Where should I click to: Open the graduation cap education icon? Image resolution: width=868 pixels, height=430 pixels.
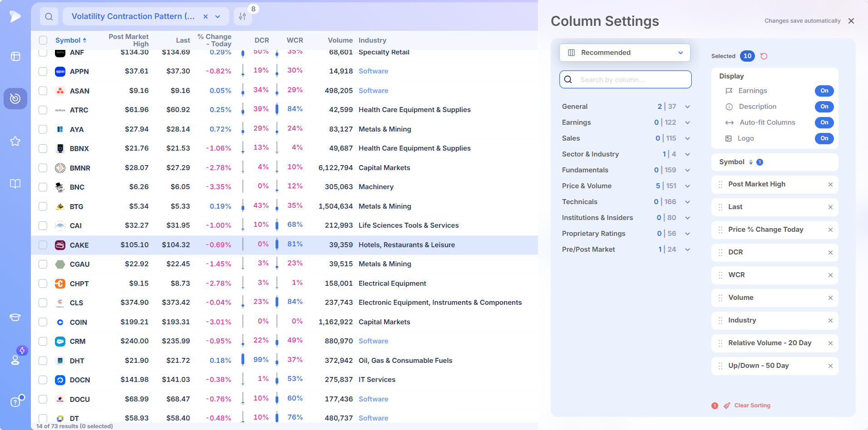(x=15, y=317)
